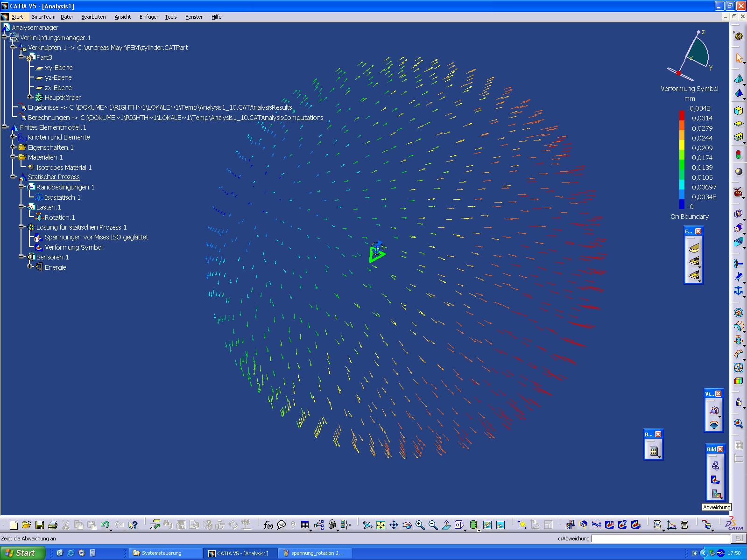Open the Datei menu

[67, 17]
